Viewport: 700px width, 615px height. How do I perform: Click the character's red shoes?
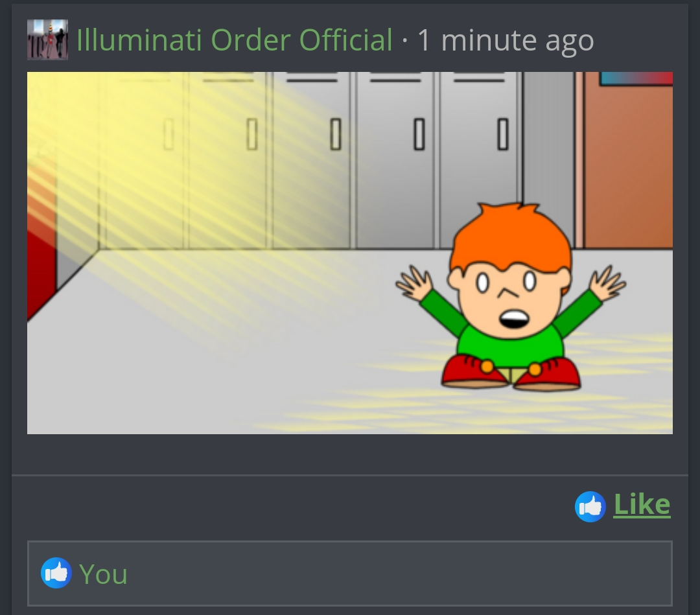tap(511, 371)
